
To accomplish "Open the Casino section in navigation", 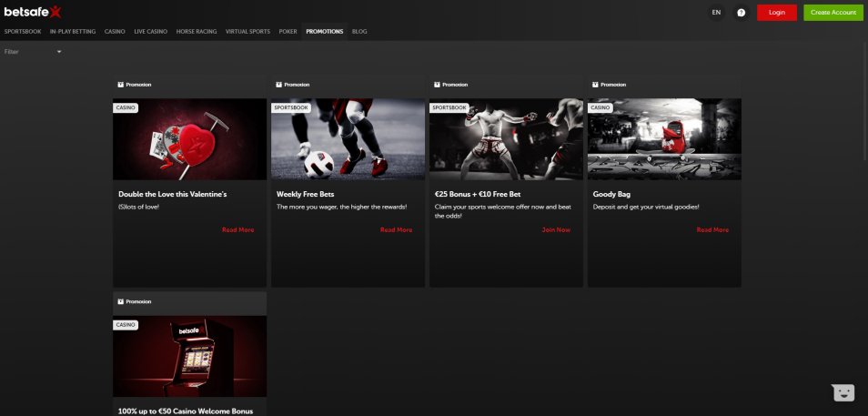I will click(115, 32).
